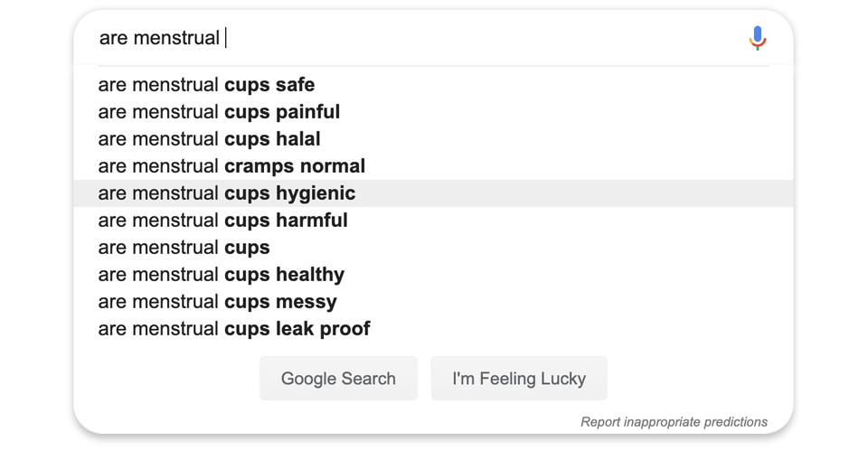This screenshot has height=451, width=868.
Task: Choose 'cups leak proof' suggestion
Action: click(x=433, y=329)
